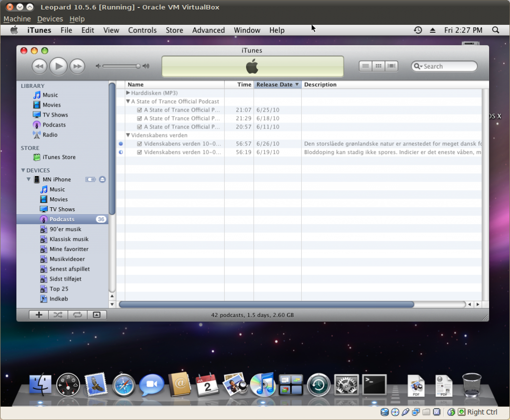Viewport: 510px width, 420px height.
Task: Click the horizontal scroll right arrow
Action: pos(478,304)
